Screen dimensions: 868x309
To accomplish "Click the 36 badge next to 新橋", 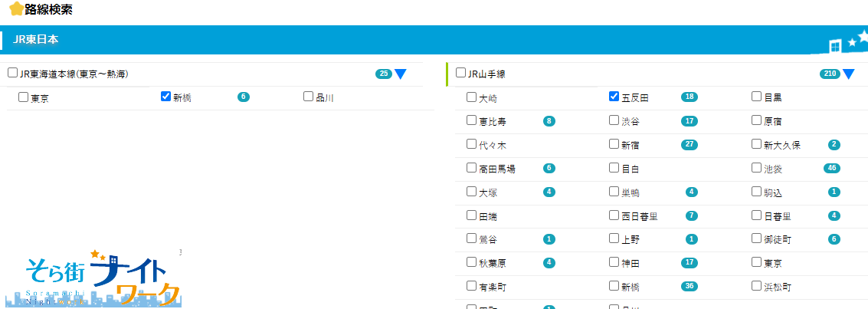I will pyautogui.click(x=689, y=287).
